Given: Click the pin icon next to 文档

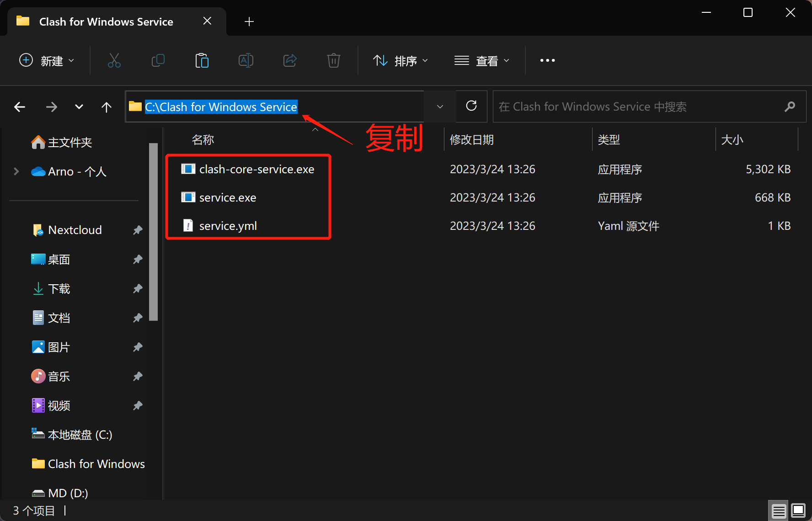Looking at the screenshot, I should point(138,318).
